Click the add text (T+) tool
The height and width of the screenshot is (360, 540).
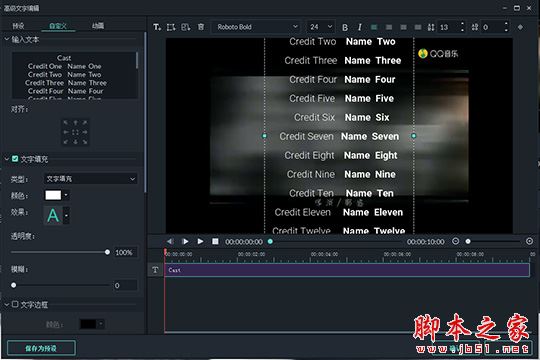pyautogui.click(x=157, y=27)
